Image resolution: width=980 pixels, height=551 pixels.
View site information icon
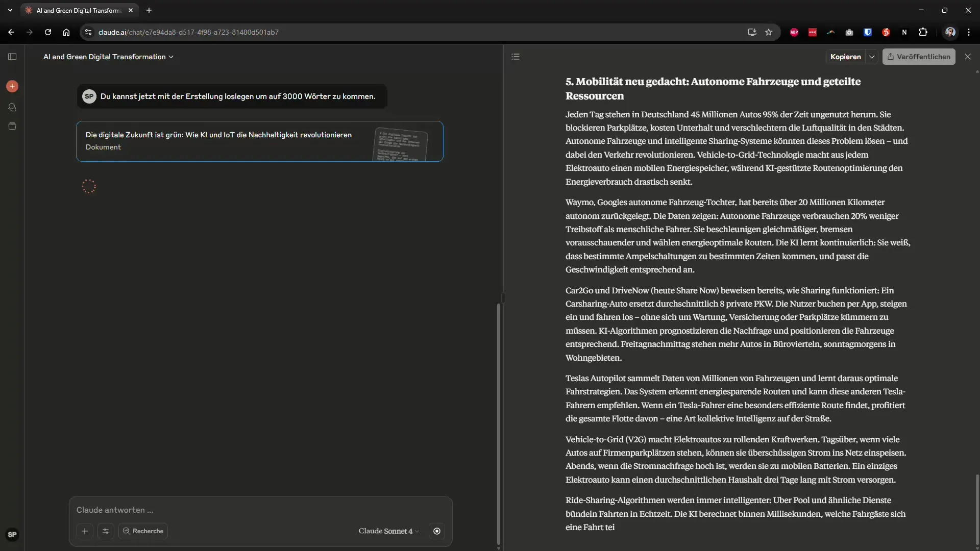88,32
